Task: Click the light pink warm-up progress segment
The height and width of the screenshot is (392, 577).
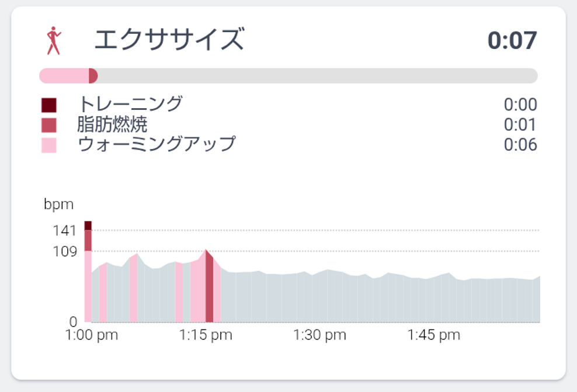Action: pos(63,76)
